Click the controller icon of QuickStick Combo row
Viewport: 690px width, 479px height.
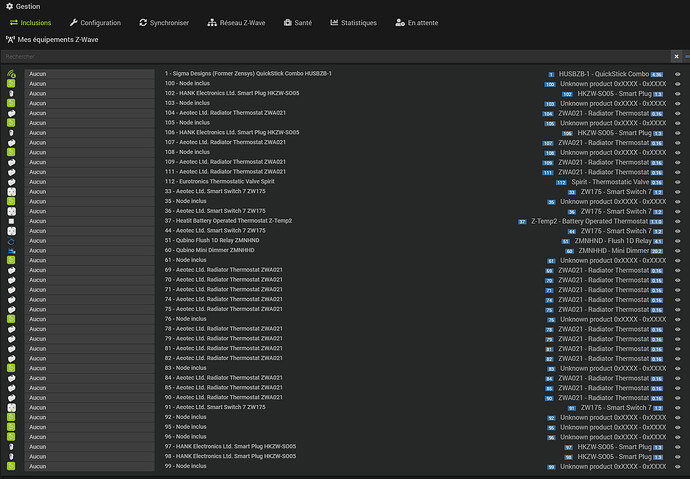(x=11, y=74)
